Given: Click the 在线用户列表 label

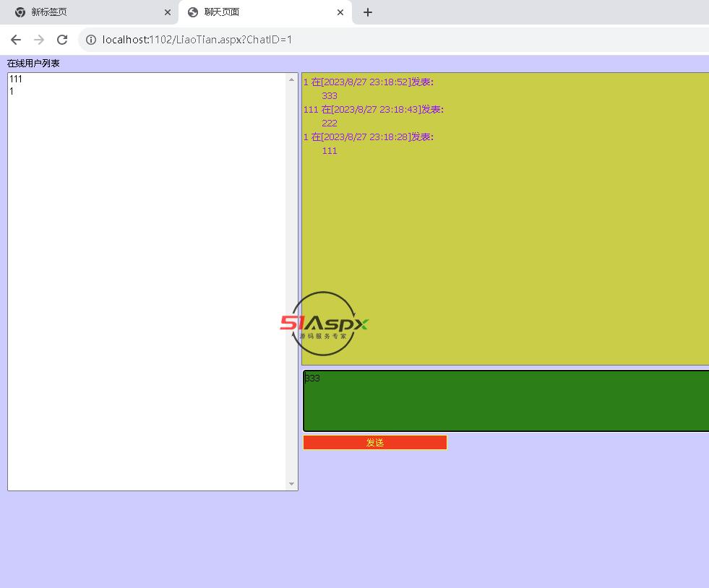Looking at the screenshot, I should tap(33, 64).
